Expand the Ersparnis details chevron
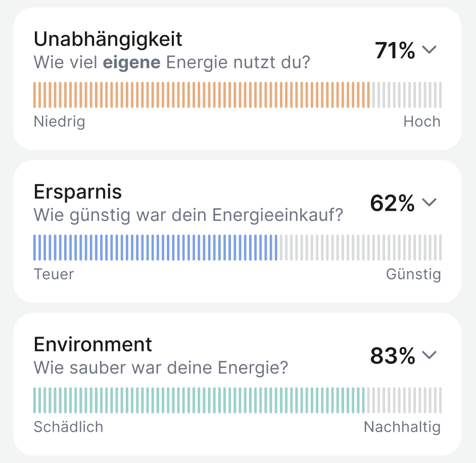Screen dimensions: 476x463 (430, 203)
